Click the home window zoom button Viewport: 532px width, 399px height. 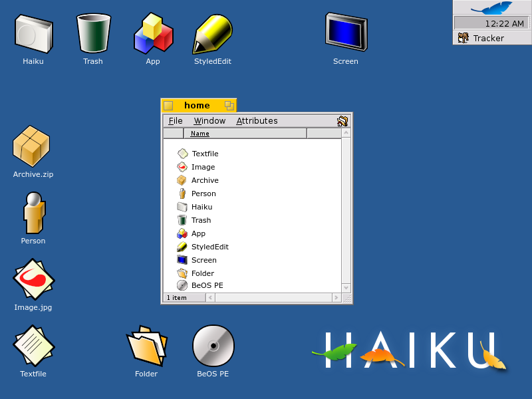[229, 106]
